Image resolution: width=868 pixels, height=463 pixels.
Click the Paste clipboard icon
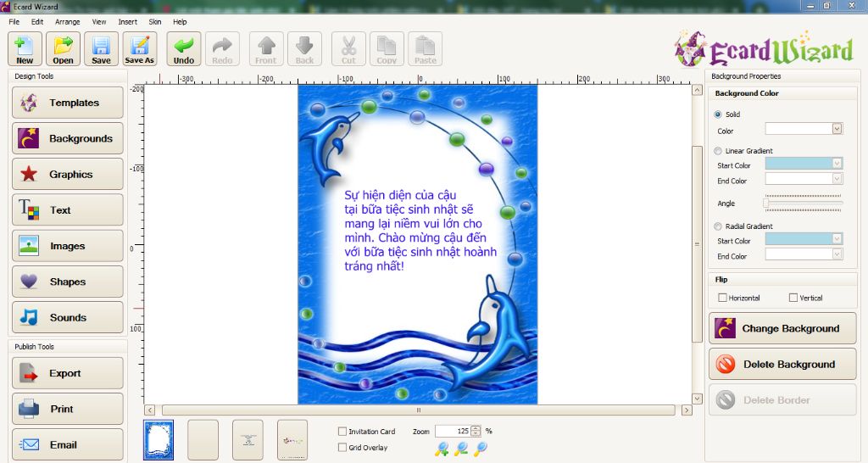(426, 48)
